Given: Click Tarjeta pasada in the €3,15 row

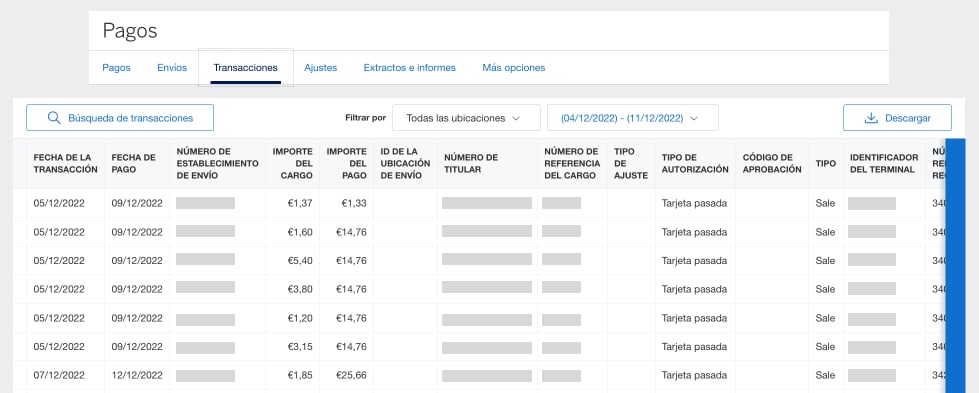Looking at the screenshot, I should (x=694, y=347).
